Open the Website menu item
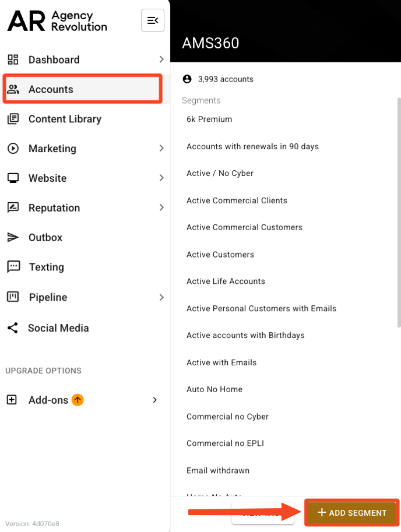Image resolution: width=401 pixels, height=532 pixels. point(85,178)
